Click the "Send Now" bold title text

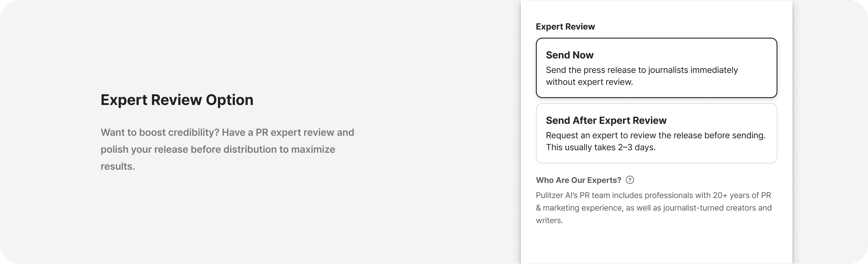[x=570, y=55]
